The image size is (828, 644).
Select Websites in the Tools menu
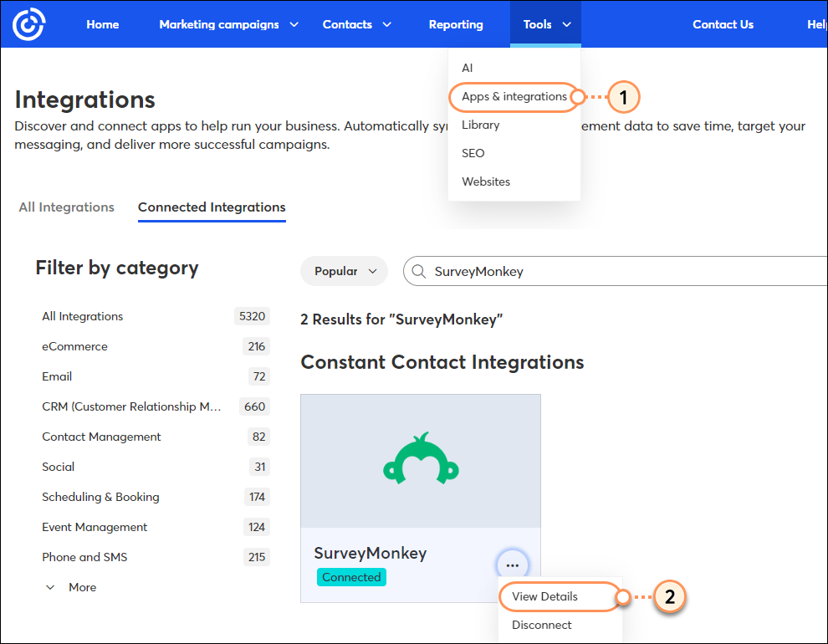point(485,181)
